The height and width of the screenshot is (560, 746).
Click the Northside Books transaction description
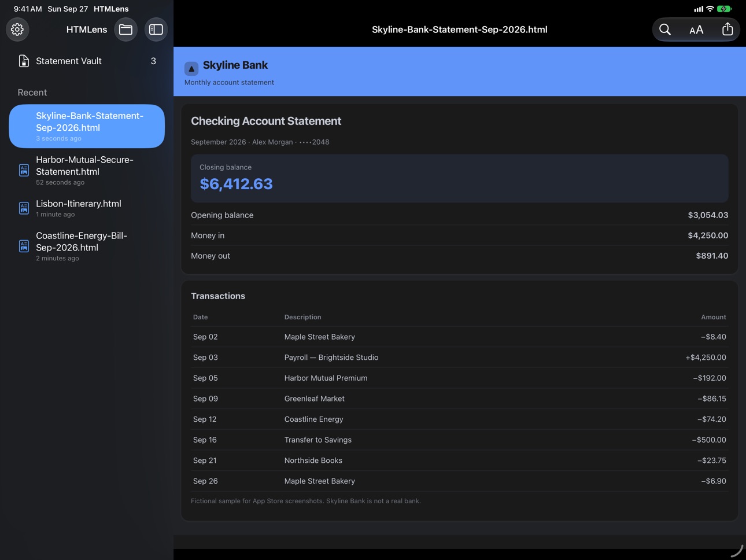click(313, 460)
